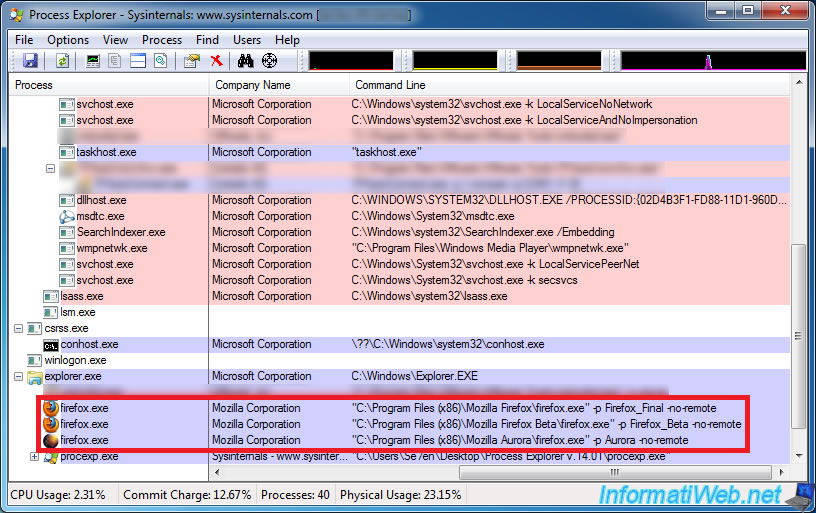The width and height of the screenshot is (816, 513).
Task: Select the lsass.exe process
Action: tap(82, 296)
